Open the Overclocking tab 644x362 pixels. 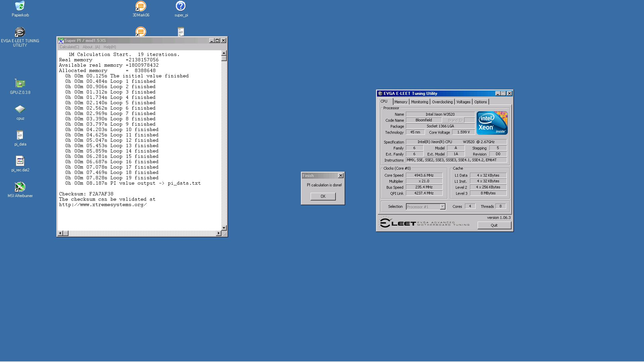pyautogui.click(x=442, y=102)
